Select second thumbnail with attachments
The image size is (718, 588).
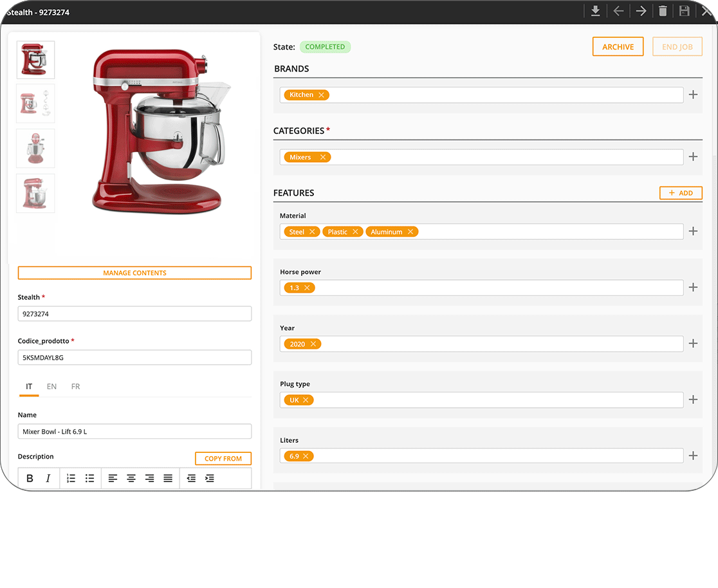pyautogui.click(x=35, y=104)
